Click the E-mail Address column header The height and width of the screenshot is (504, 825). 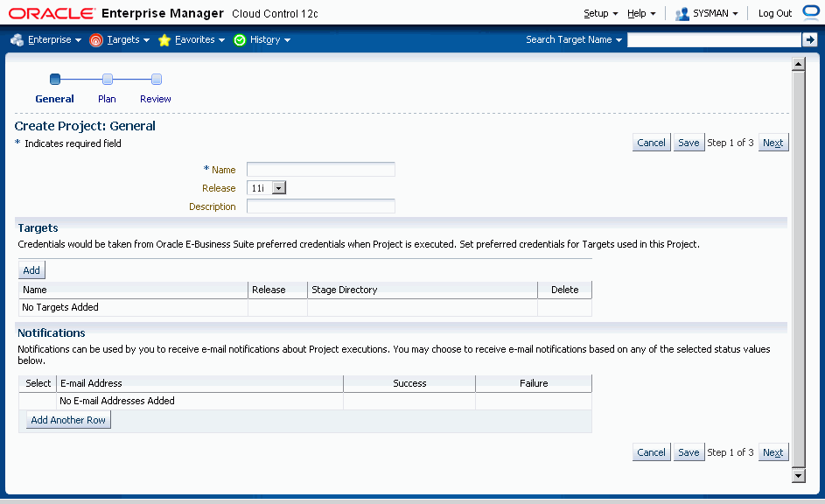(x=200, y=383)
